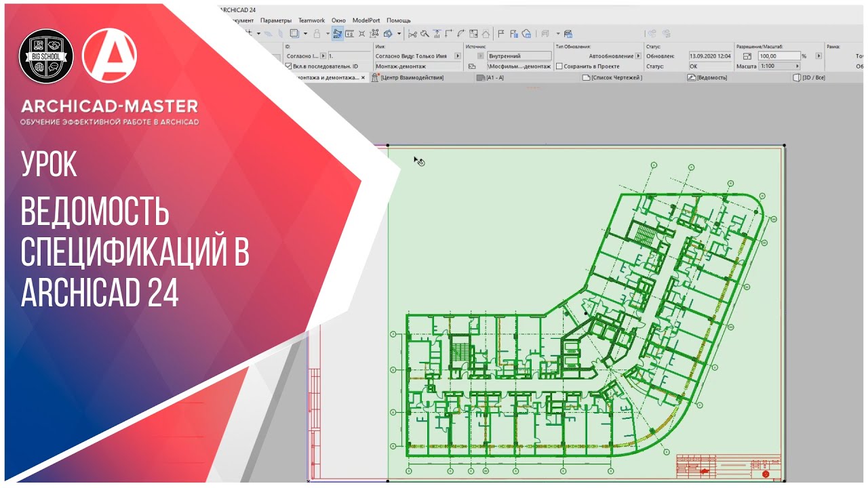The image size is (868, 488).
Task: Click the Trim elements up-arrow icon
Action: click(437, 34)
